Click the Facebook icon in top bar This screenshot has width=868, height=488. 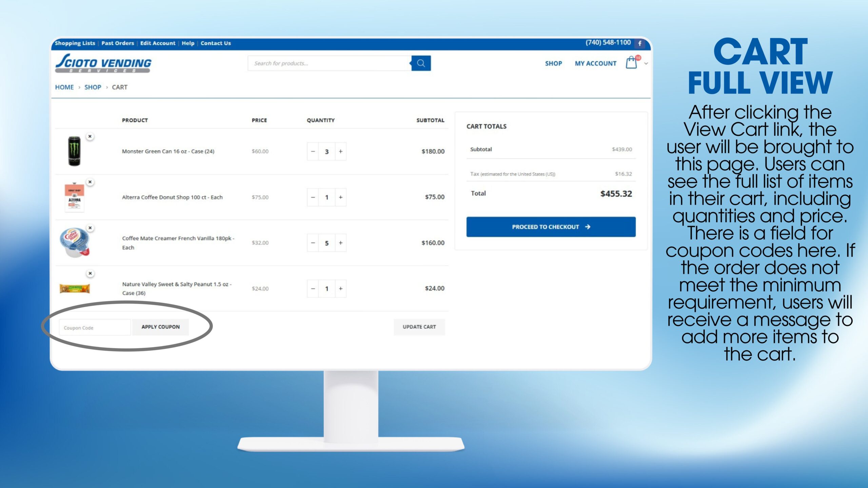point(640,43)
